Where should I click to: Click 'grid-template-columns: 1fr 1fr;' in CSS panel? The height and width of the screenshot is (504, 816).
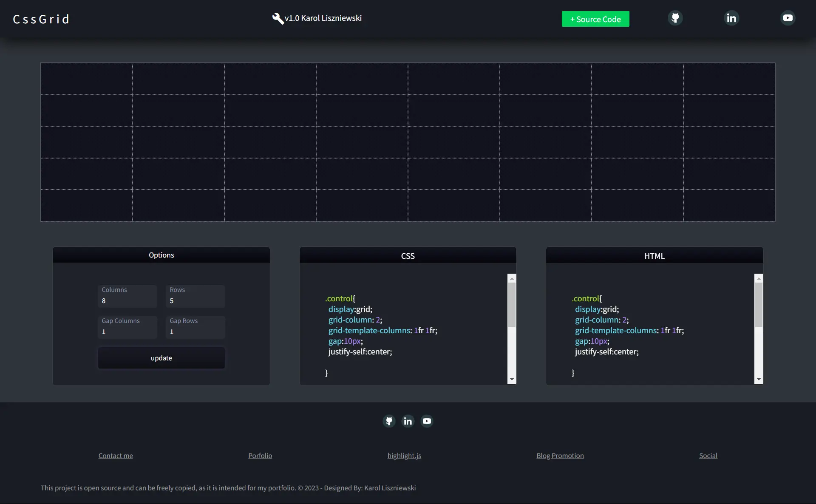point(383,331)
